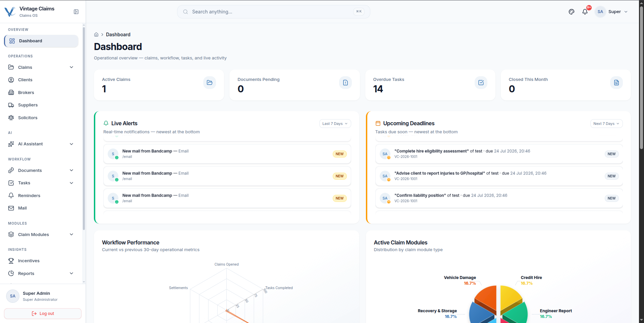The image size is (644, 323).
Task: Click the Search anything input field
Action: click(274, 12)
